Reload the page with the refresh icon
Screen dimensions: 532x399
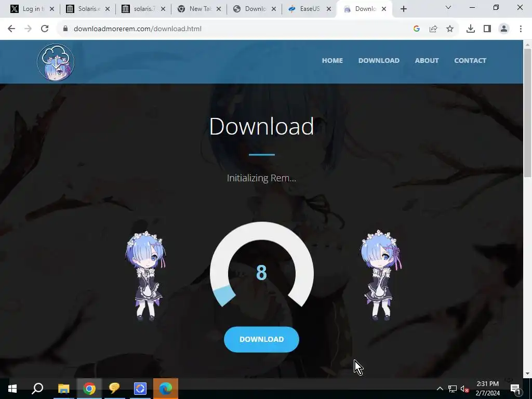45,29
